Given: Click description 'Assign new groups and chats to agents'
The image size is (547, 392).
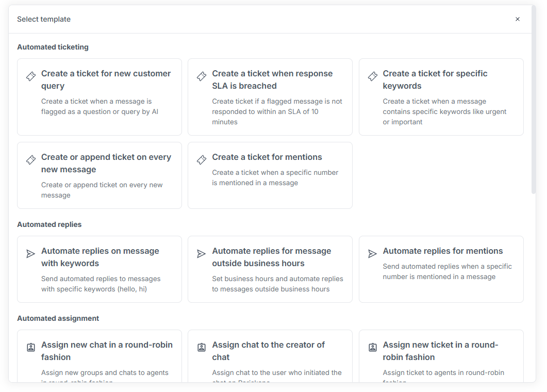Looking at the screenshot, I should point(105,372).
